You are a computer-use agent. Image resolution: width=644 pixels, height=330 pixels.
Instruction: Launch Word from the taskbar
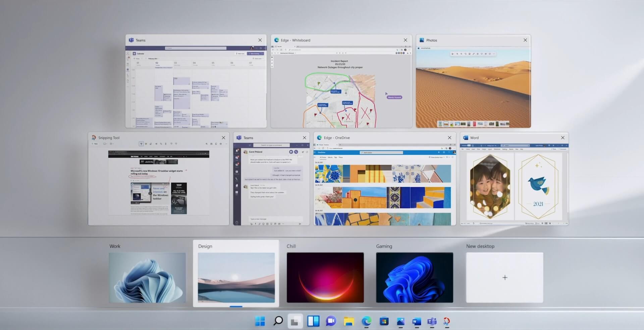pos(416,321)
